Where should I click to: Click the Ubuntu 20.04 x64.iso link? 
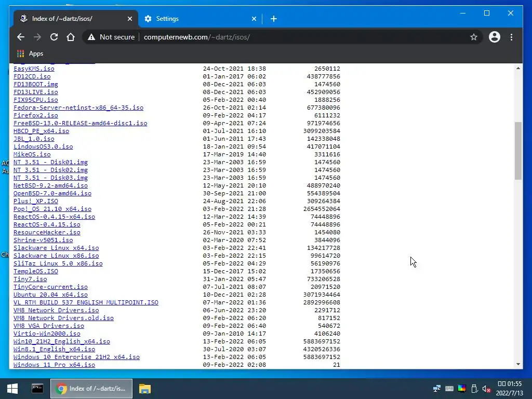click(50, 295)
